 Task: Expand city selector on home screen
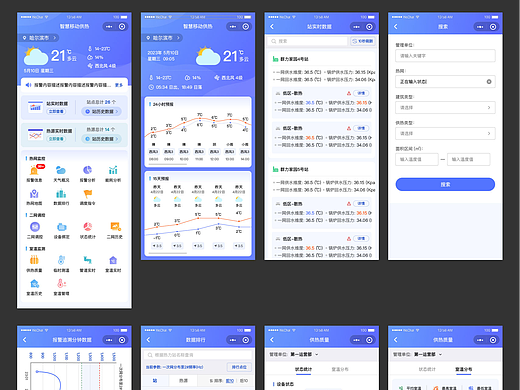point(39,38)
